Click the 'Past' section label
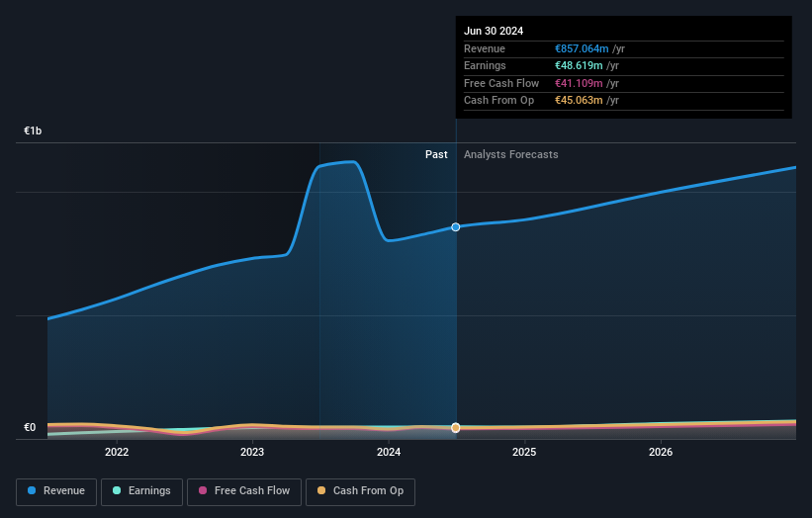This screenshot has height=518, width=812. [436, 155]
